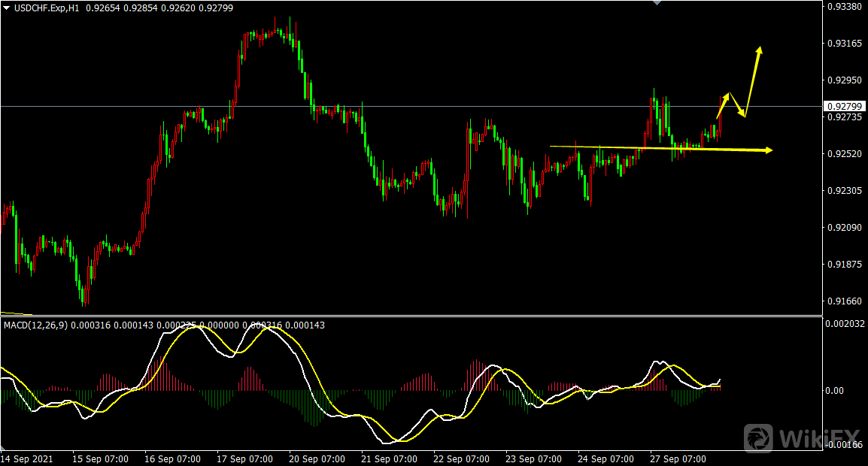Screen dimensions: 868x466
Task: Click the 0.92950 price axis label
Action: tap(844, 80)
